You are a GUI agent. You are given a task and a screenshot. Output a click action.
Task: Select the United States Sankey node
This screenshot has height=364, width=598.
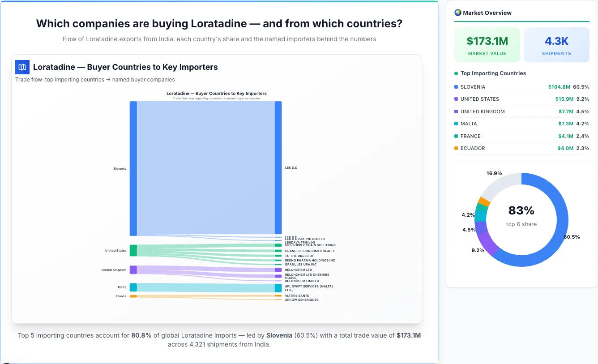point(132,251)
